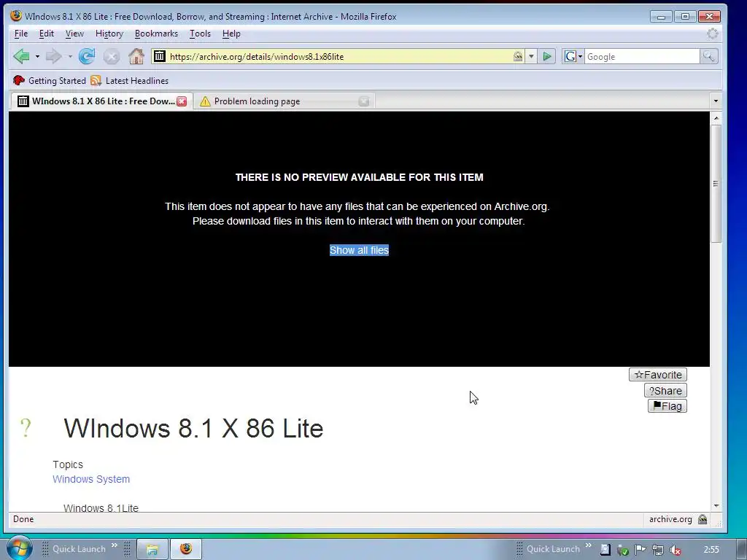Click the file explorer taskbar button

click(152, 549)
